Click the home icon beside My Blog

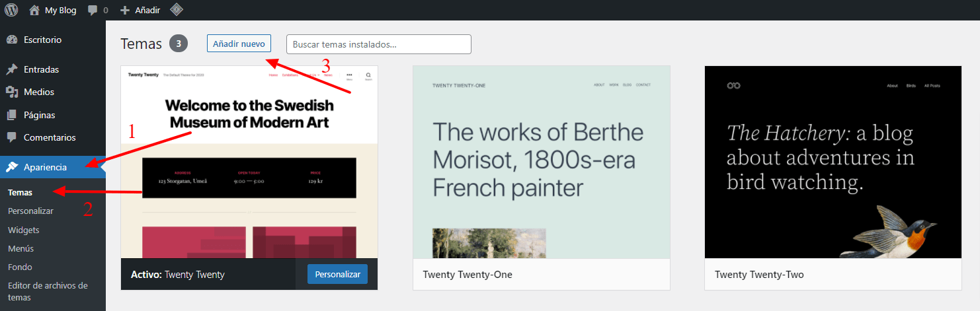pyautogui.click(x=34, y=10)
